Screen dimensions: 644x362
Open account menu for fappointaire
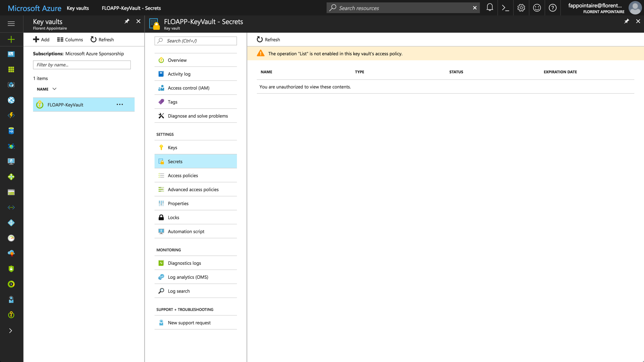pos(604,8)
